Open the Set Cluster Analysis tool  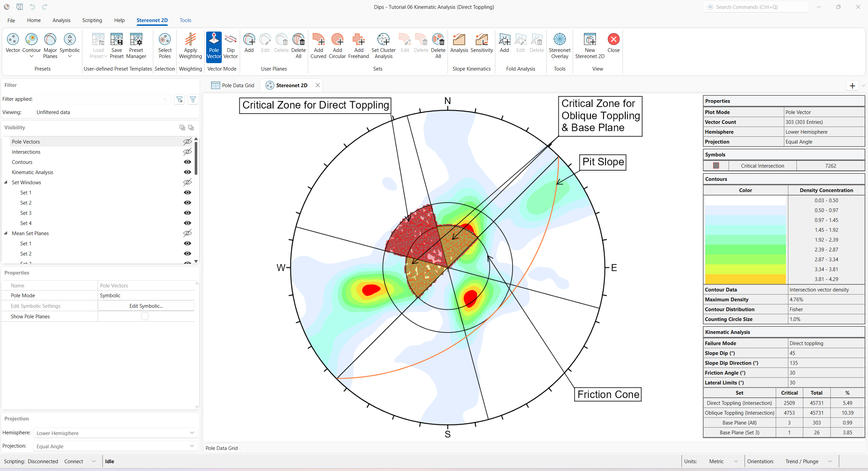383,40
